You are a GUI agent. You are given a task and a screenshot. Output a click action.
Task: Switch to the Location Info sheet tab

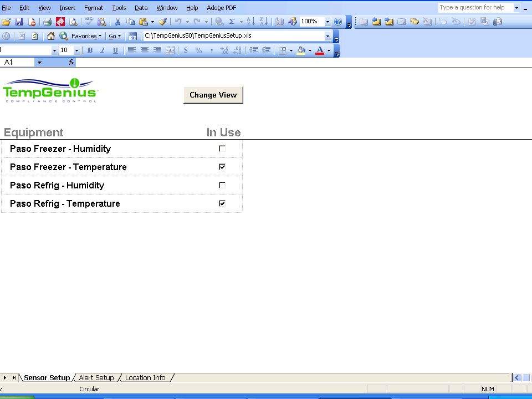(x=145, y=377)
